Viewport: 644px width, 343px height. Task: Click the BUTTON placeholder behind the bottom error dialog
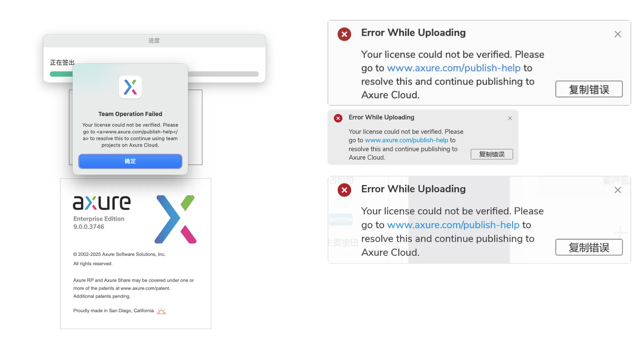(x=341, y=219)
